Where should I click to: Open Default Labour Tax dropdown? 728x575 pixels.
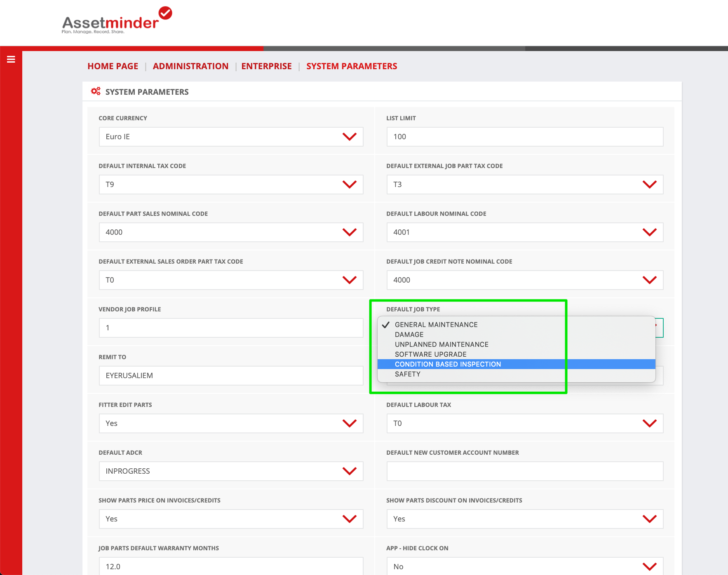(x=525, y=423)
